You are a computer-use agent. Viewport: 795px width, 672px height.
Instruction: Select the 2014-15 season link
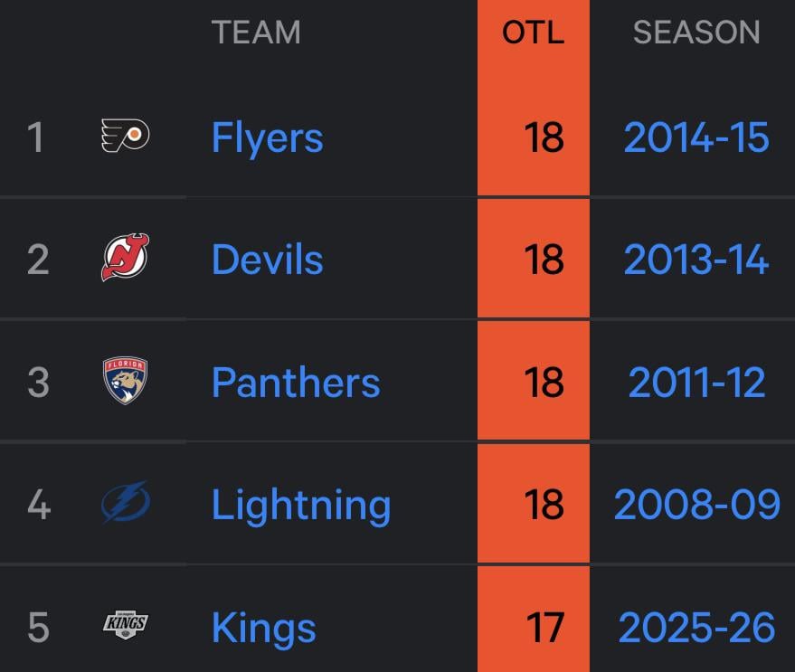(x=696, y=137)
